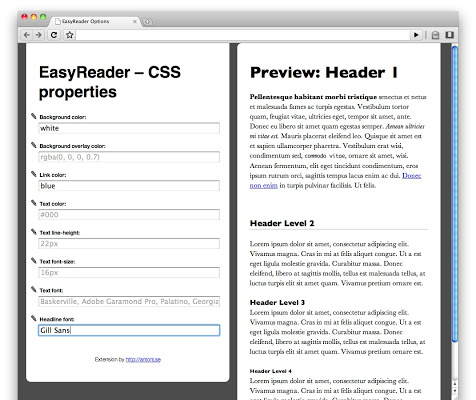476x400 pixels.
Task: Zoom the window with the green button
Action: [43, 17]
